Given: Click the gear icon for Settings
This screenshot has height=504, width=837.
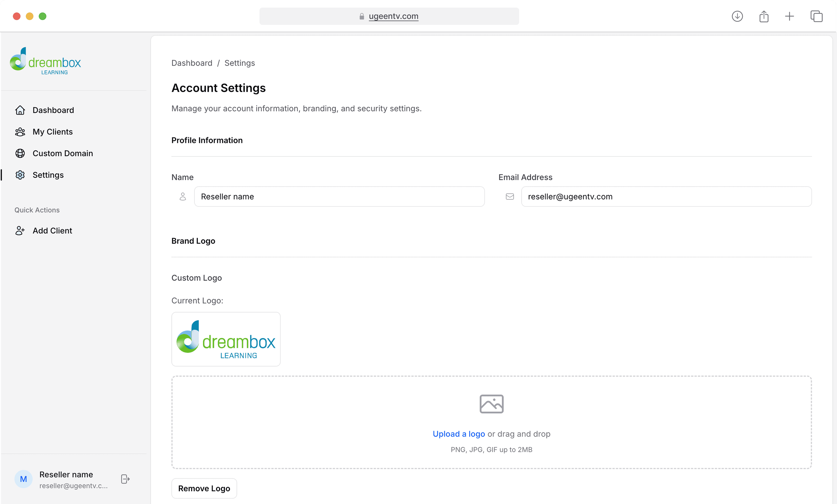Looking at the screenshot, I should click(20, 175).
